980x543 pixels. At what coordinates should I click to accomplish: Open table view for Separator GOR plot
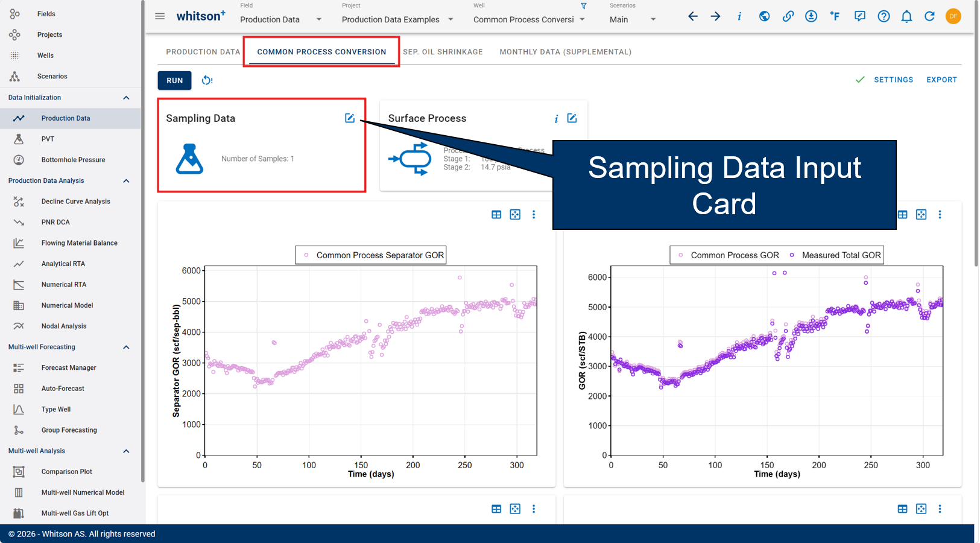point(496,214)
